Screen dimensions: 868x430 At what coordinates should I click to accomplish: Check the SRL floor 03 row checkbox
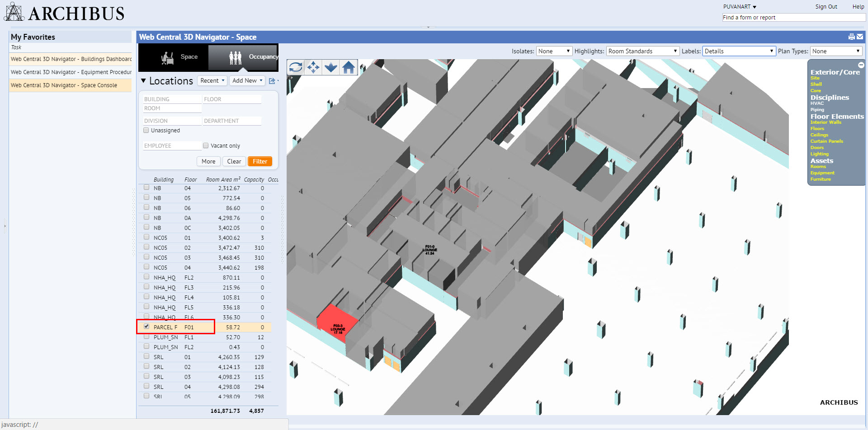(146, 376)
